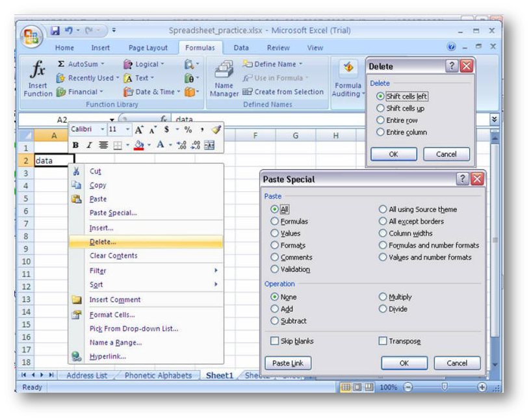531x420 pixels.
Task: Select the Entire row radio option
Action: [381, 120]
